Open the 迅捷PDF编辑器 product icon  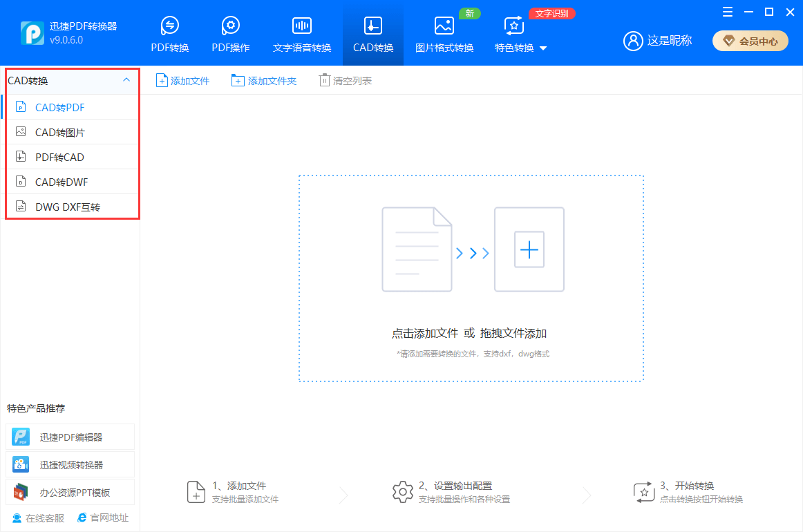pyautogui.click(x=21, y=437)
